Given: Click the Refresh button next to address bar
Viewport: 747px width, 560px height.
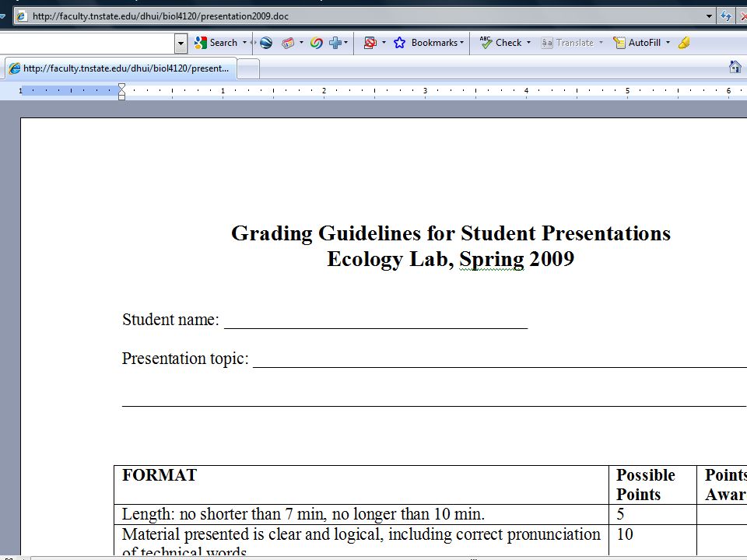Looking at the screenshot, I should click(x=726, y=16).
